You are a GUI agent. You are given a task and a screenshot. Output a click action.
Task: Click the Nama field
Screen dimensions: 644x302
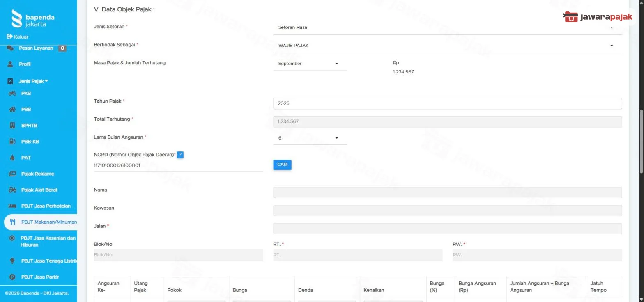[x=447, y=192]
